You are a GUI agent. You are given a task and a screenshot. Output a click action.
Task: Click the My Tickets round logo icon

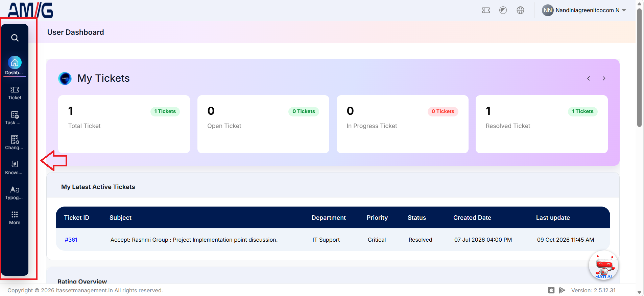(x=65, y=78)
